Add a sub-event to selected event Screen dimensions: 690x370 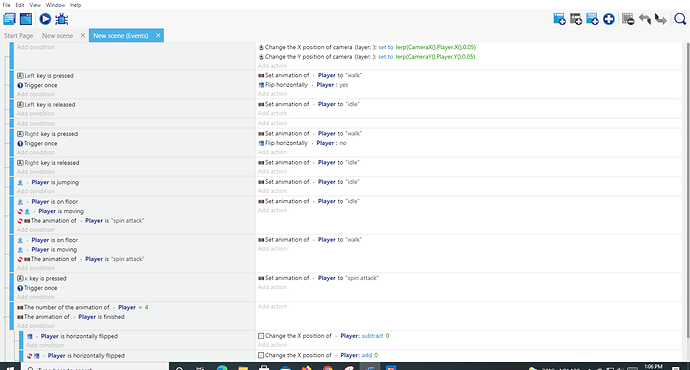coord(576,19)
